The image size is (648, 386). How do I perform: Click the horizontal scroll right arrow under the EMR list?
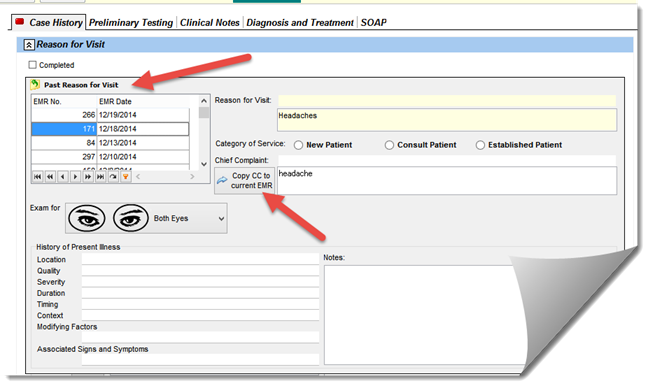point(192,176)
